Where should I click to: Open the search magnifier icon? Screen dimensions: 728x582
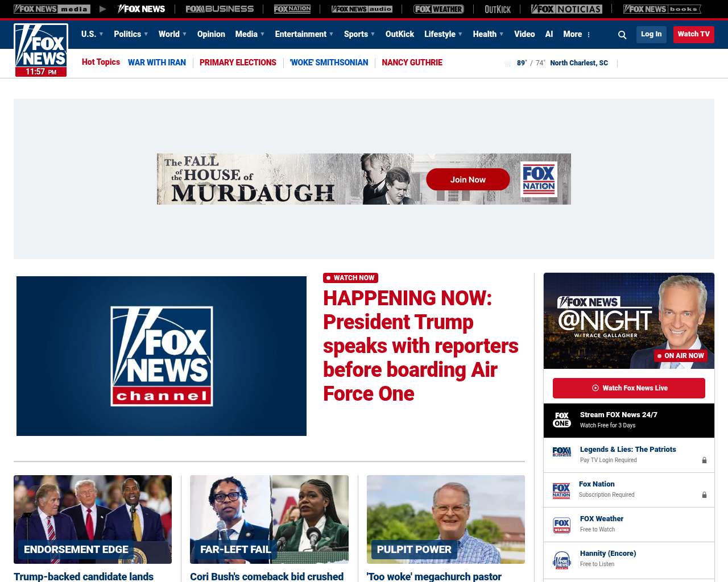[622, 35]
